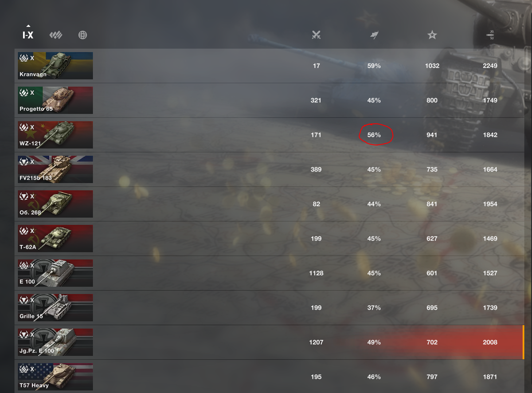Open the Progetto 65 row
The image size is (532, 393).
[x=269, y=100]
